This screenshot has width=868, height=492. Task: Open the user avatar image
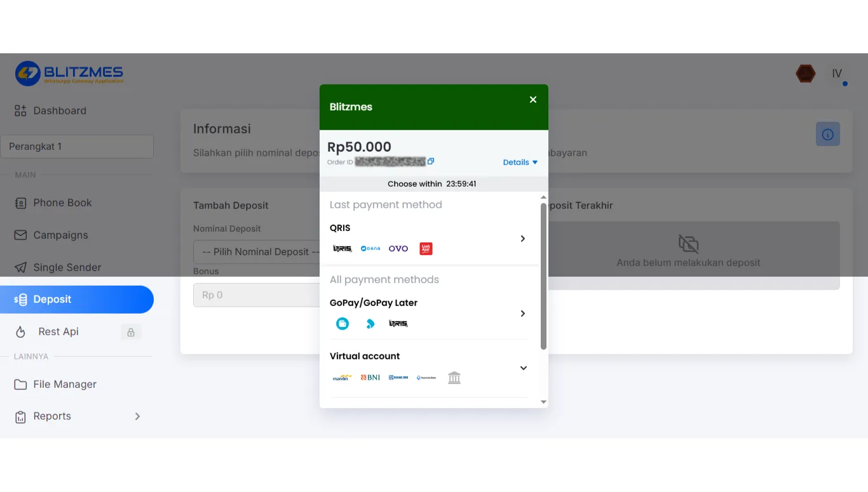tap(806, 74)
